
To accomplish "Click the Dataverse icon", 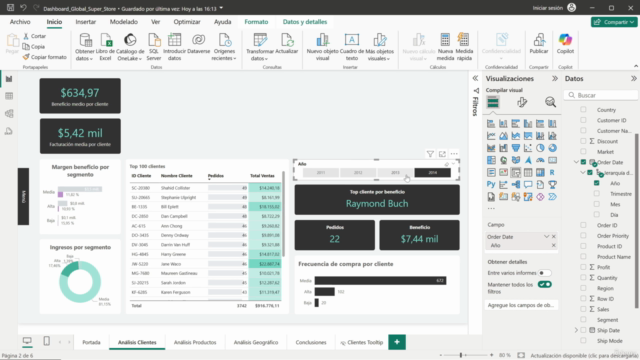I will [x=198, y=44].
